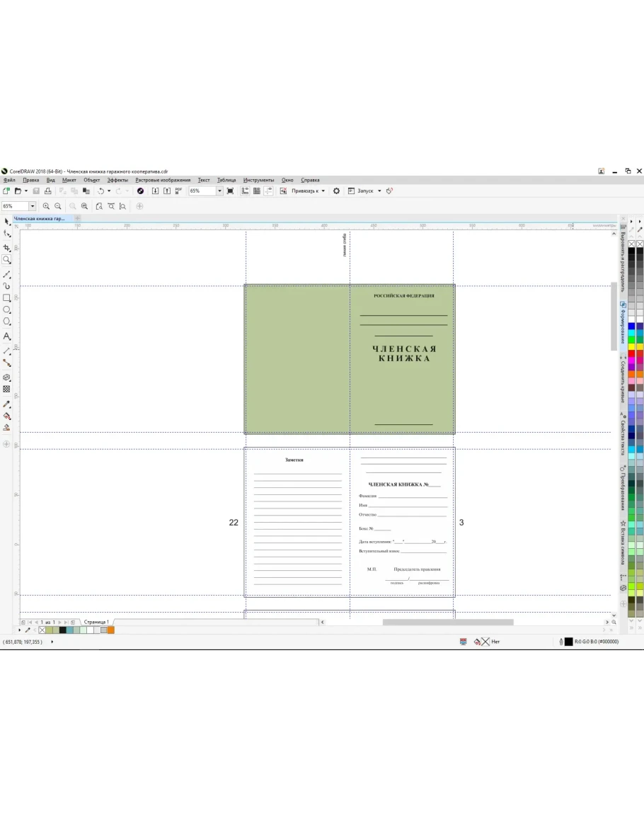Pick the orange swatch in document palette
This screenshot has width=644, height=818.
click(x=111, y=630)
